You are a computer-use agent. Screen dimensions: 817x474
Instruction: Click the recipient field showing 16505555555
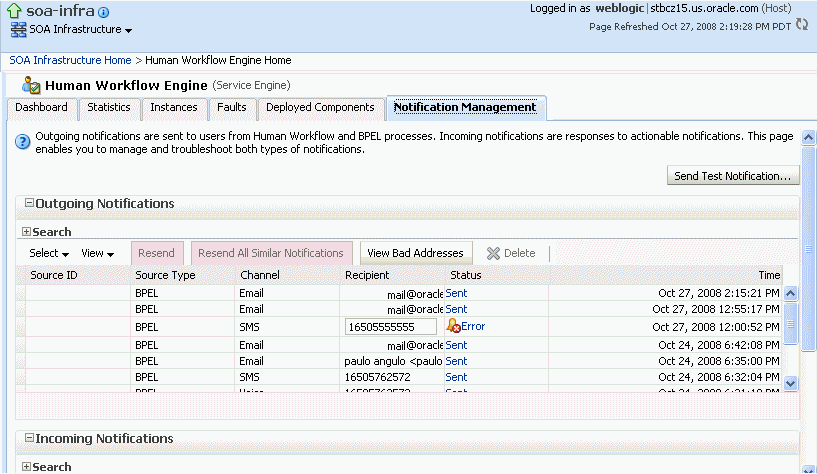pyautogui.click(x=391, y=327)
